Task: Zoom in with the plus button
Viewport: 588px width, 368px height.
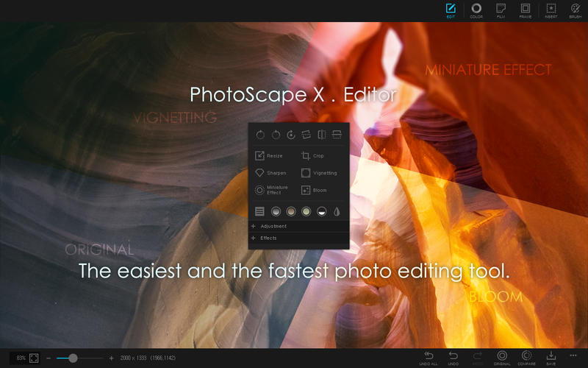Action: 111,358
